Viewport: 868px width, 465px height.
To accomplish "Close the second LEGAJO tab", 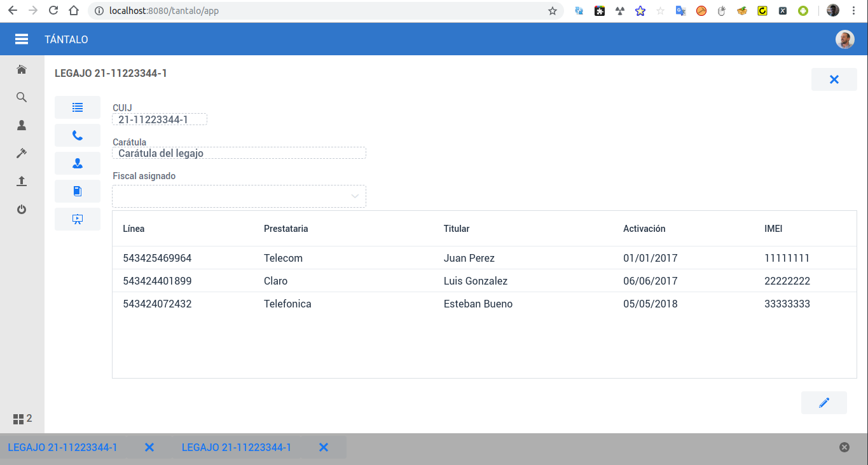I will click(x=323, y=447).
